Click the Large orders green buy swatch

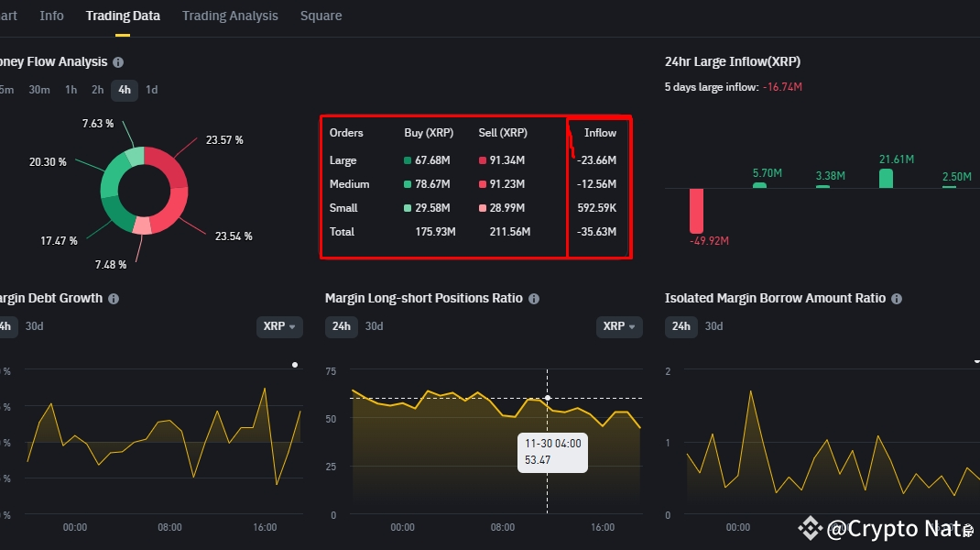tap(408, 160)
